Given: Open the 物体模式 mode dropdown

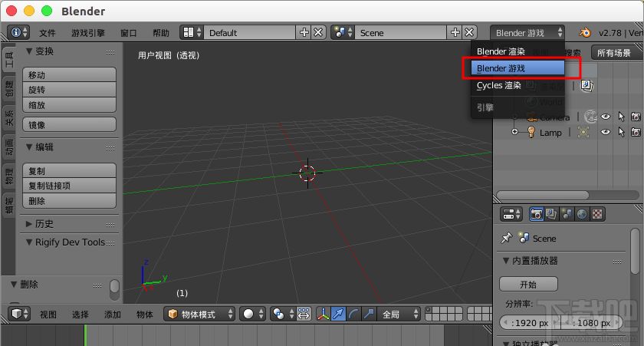Looking at the screenshot, I should (199, 315).
